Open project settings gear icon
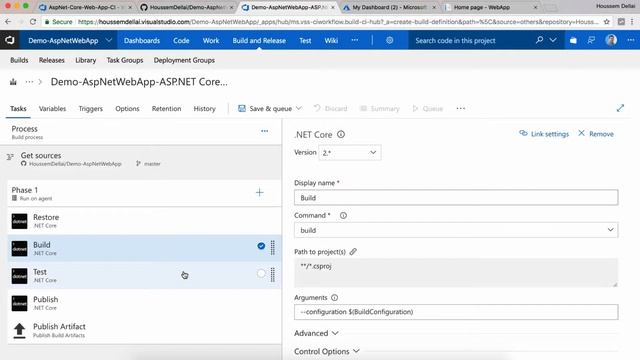The height and width of the screenshot is (360, 640). pos(389,40)
